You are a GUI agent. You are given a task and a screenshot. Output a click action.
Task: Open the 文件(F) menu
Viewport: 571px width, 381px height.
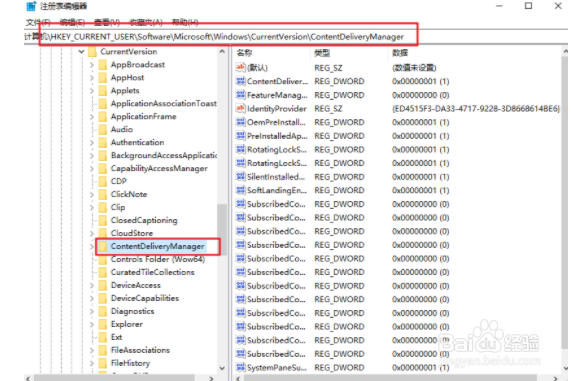click(x=38, y=23)
